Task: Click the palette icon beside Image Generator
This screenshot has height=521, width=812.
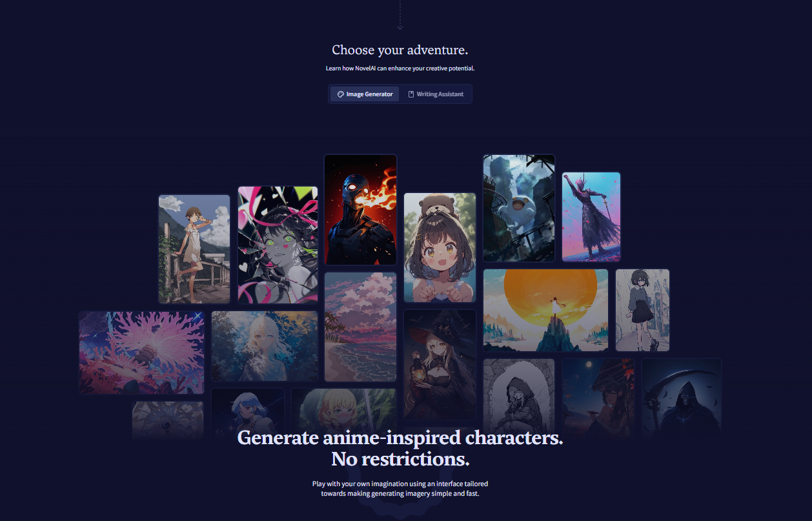Action: (341, 94)
